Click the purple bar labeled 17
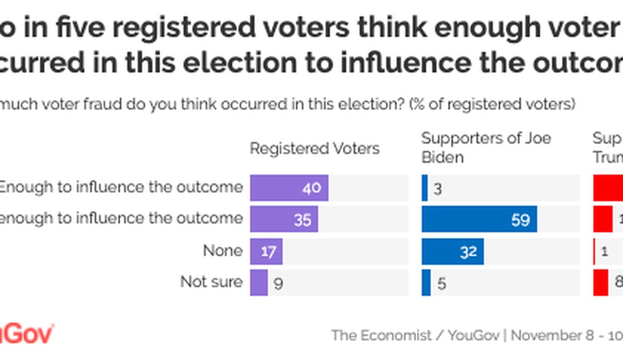 coord(266,251)
